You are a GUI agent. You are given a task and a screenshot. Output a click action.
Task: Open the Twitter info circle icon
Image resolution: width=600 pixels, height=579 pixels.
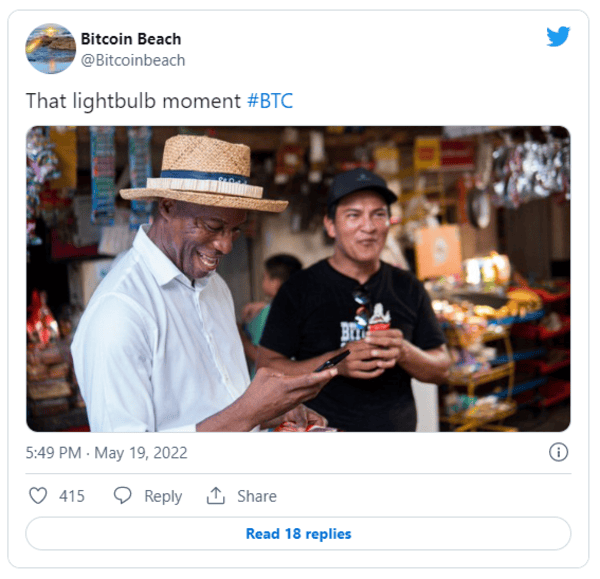pyautogui.click(x=559, y=452)
